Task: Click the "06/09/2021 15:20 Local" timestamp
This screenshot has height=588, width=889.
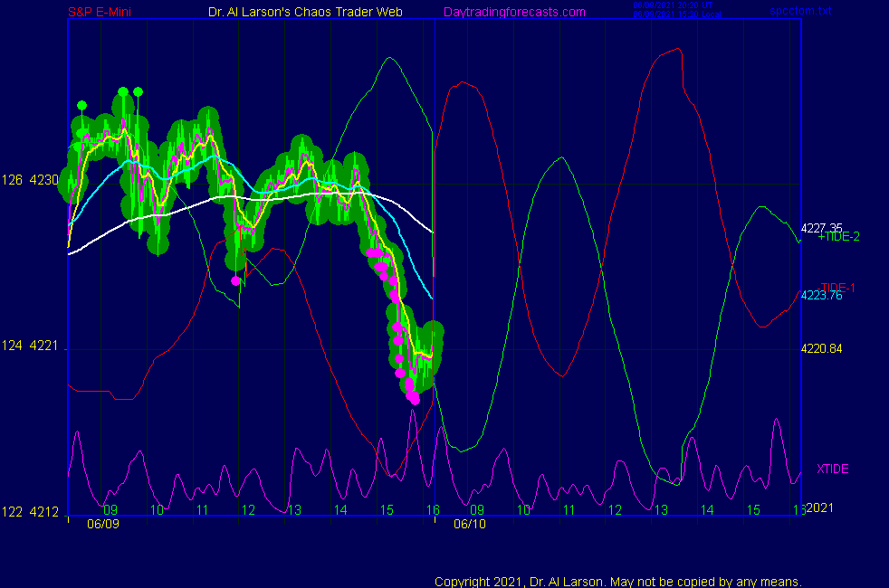Action: 677,14
